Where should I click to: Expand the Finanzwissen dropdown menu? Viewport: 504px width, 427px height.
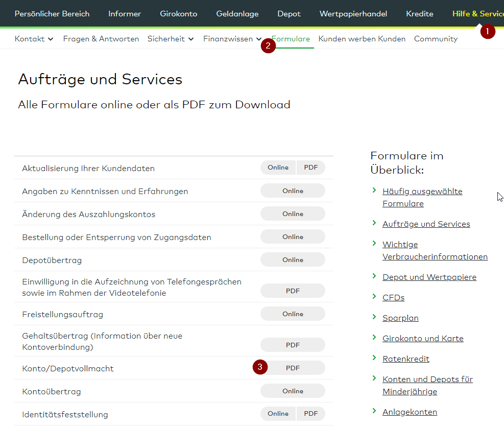232,39
